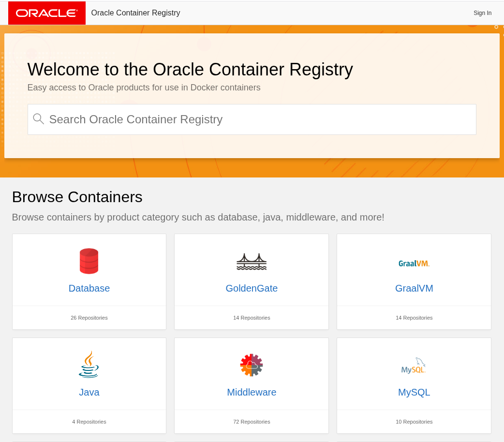The image size is (504, 442).
Task: Open the Java category link
Action: pos(89,392)
